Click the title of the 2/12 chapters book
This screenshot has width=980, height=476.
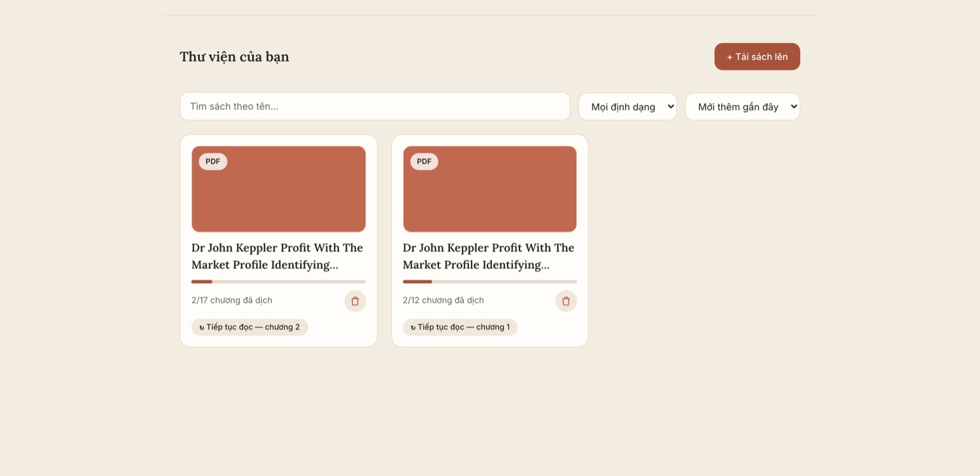click(x=489, y=256)
